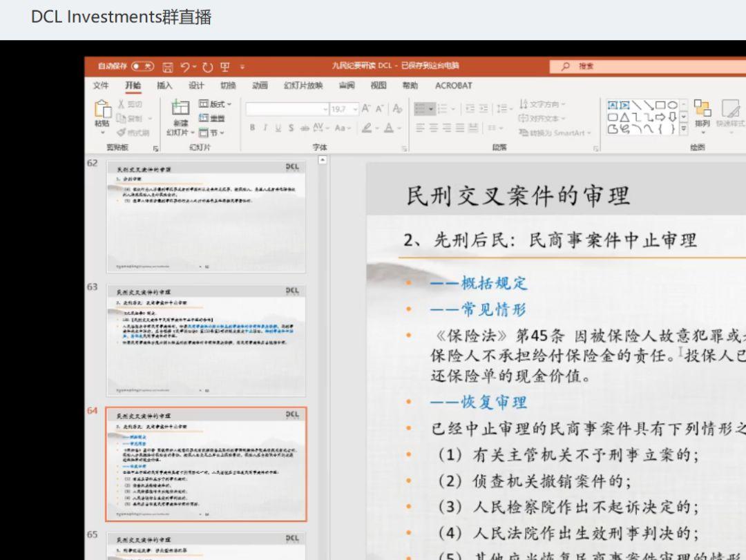Click the search magnifier icon
Screen dimensions: 746x560
[565, 66]
